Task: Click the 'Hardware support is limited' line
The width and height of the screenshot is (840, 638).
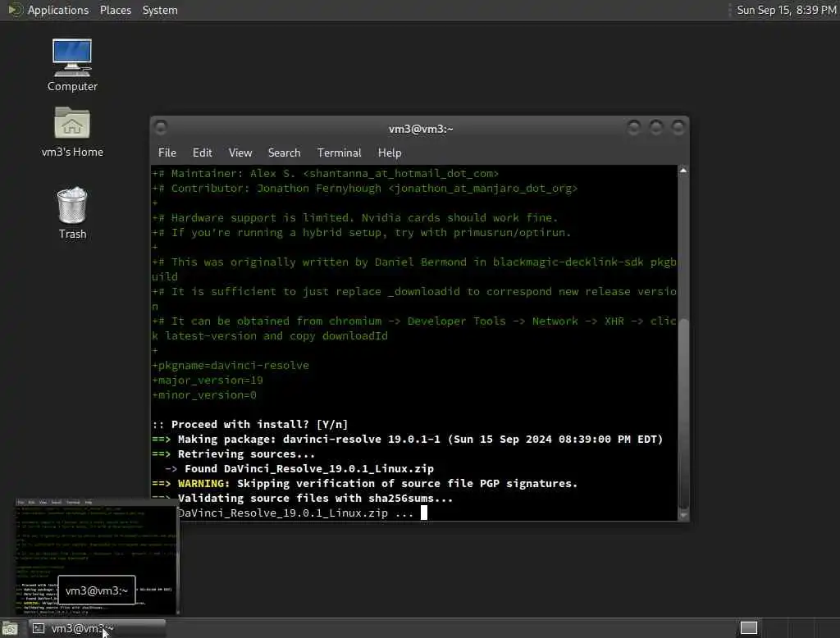Action: 355,218
